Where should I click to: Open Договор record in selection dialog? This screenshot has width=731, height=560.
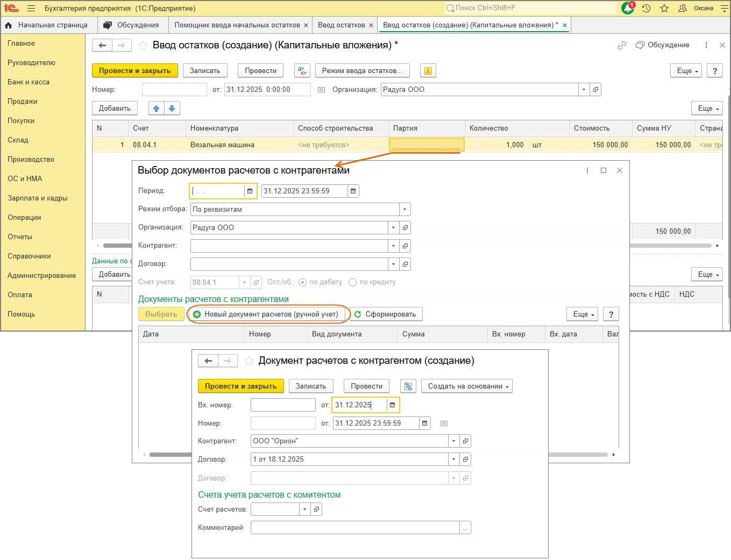point(406,264)
